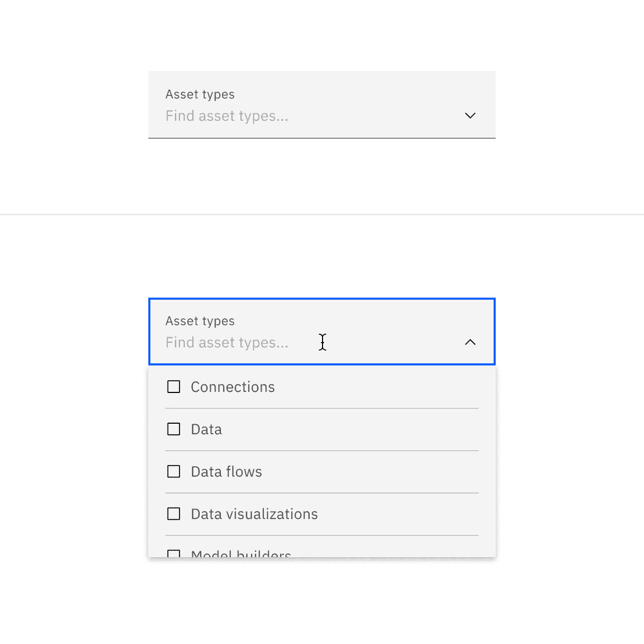Select the Data flows list option

tap(226, 471)
